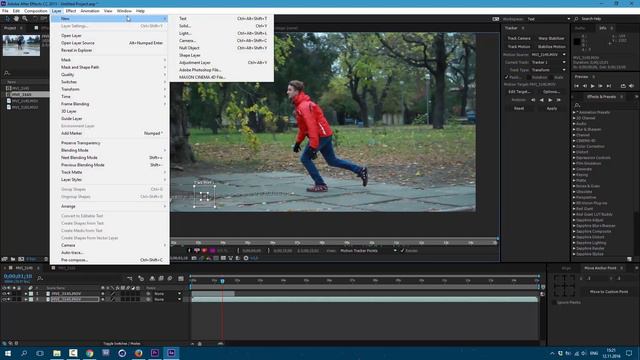Toggle Ignore Masks checkbox in anchor panel

(554, 302)
